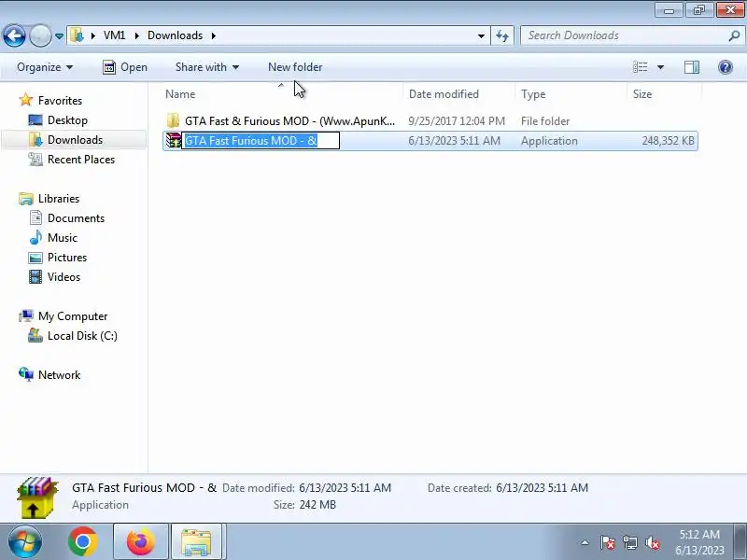The width and height of the screenshot is (747, 560).
Task: Click Date created value in details pane
Action: [543, 488]
